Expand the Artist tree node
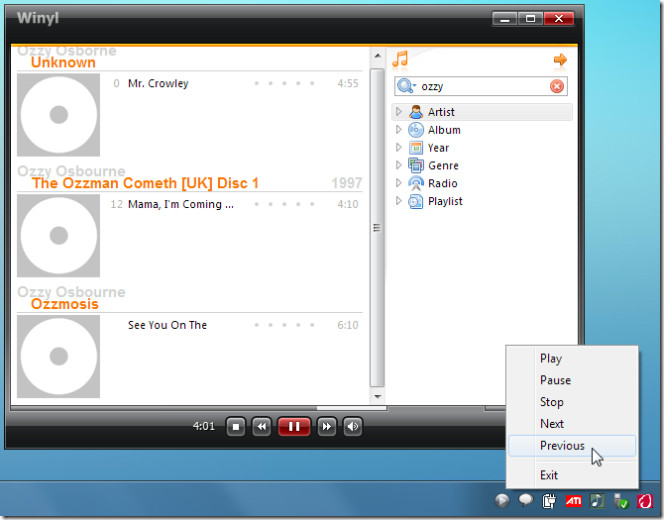Image resolution: width=664 pixels, height=520 pixels. click(398, 112)
